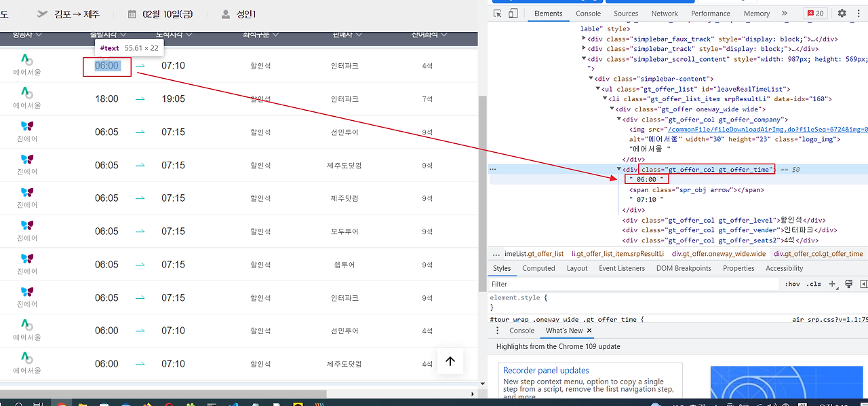Screen dimensions: 868x406
Task: Open the drawer three-dot menu beside Console
Action: point(497,331)
